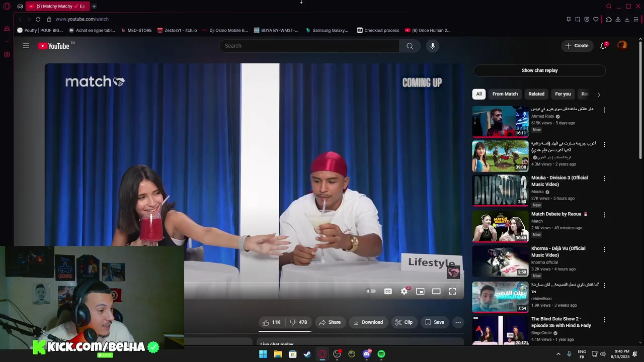Screen dimensions: 644x362
Task: Search tabs with the title bar magnifier
Action: pos(609,7)
